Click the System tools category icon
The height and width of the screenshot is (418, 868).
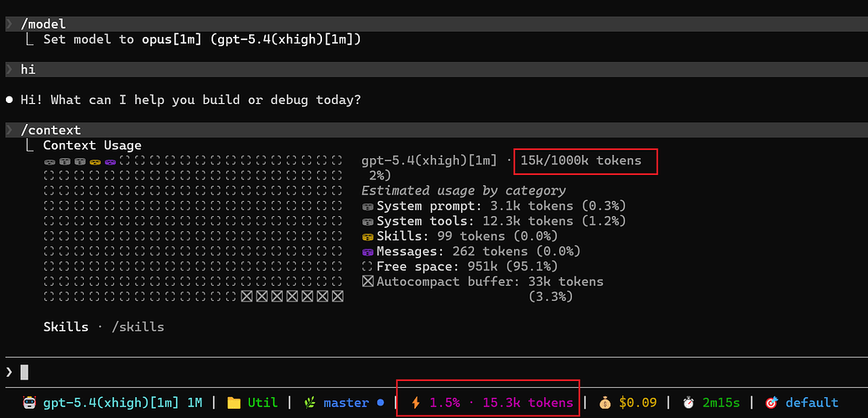[x=367, y=221]
